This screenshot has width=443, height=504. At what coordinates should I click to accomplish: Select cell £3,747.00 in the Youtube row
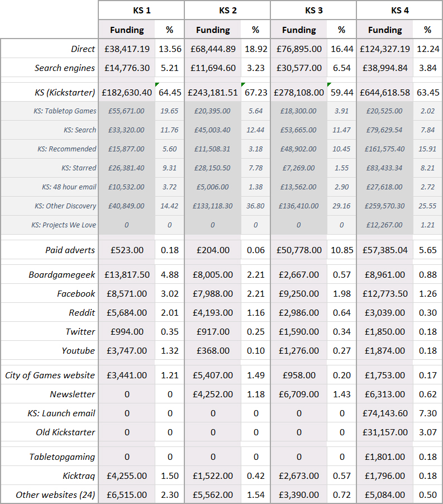coord(127,351)
